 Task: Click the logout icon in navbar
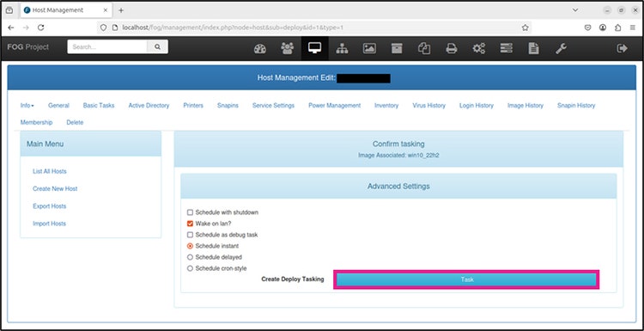623,48
